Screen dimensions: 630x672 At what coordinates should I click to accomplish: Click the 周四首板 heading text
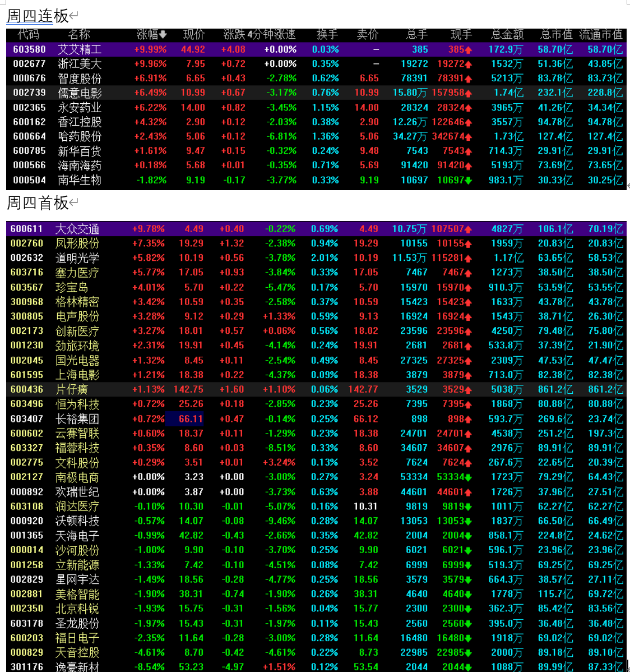tap(38, 202)
